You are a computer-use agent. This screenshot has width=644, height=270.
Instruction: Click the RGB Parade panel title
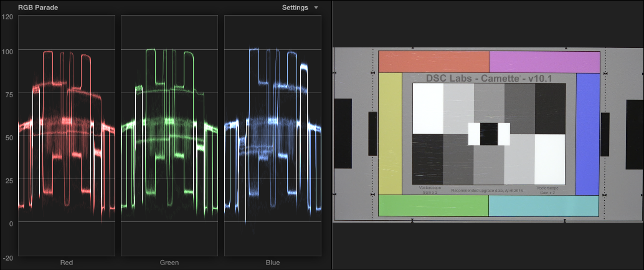coord(39,7)
